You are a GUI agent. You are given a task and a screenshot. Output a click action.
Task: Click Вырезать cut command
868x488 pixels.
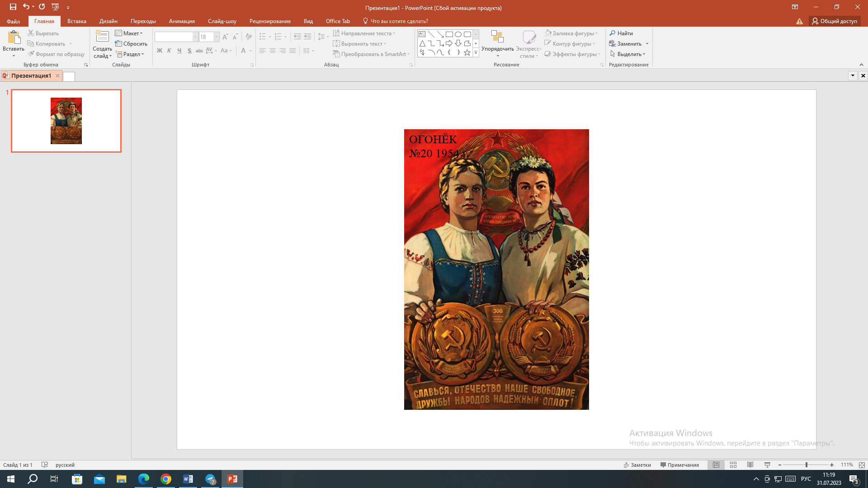pyautogui.click(x=43, y=33)
